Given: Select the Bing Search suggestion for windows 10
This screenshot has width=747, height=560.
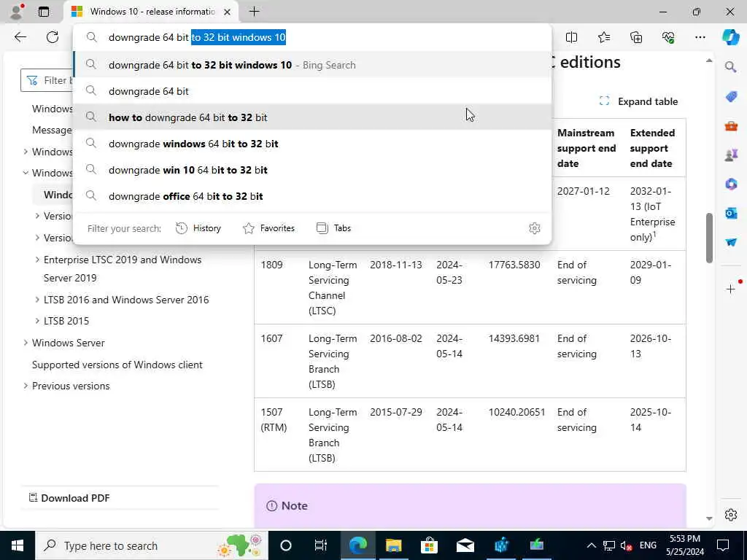Looking at the screenshot, I should pyautogui.click(x=312, y=65).
